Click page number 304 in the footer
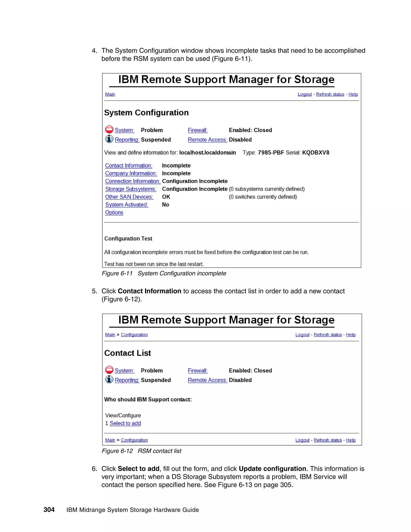411x532 pixels. [x=49, y=510]
